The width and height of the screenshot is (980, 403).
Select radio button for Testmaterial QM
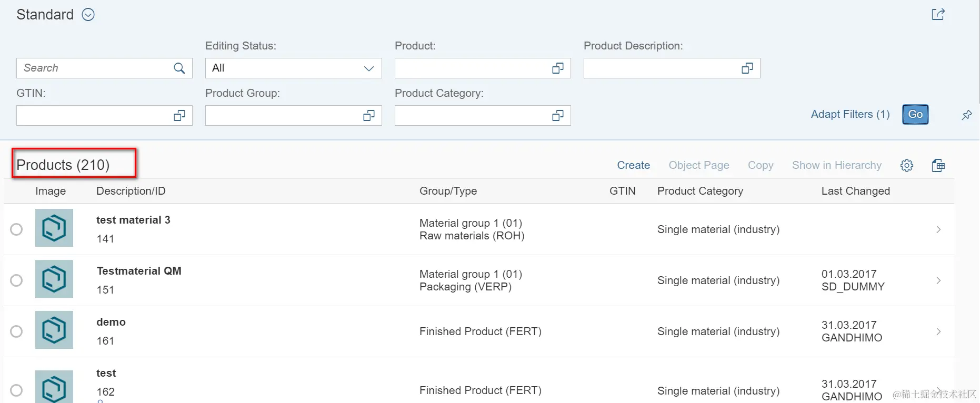16,280
